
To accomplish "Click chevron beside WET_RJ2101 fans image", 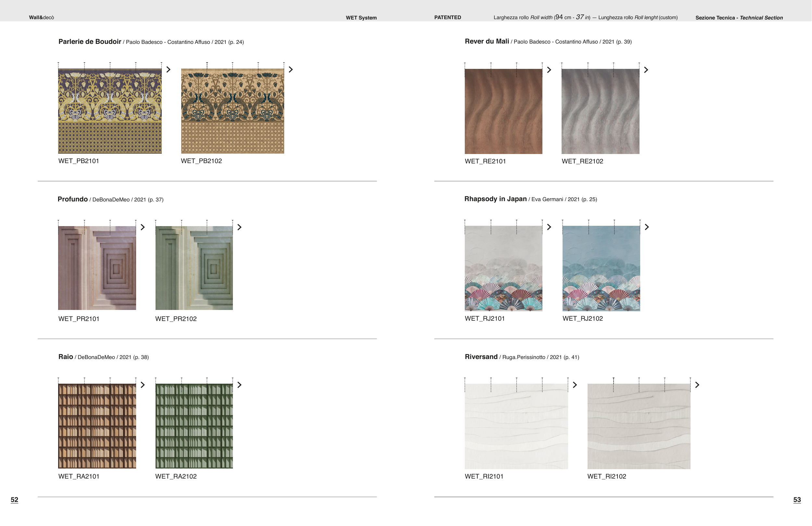I will pos(549,227).
